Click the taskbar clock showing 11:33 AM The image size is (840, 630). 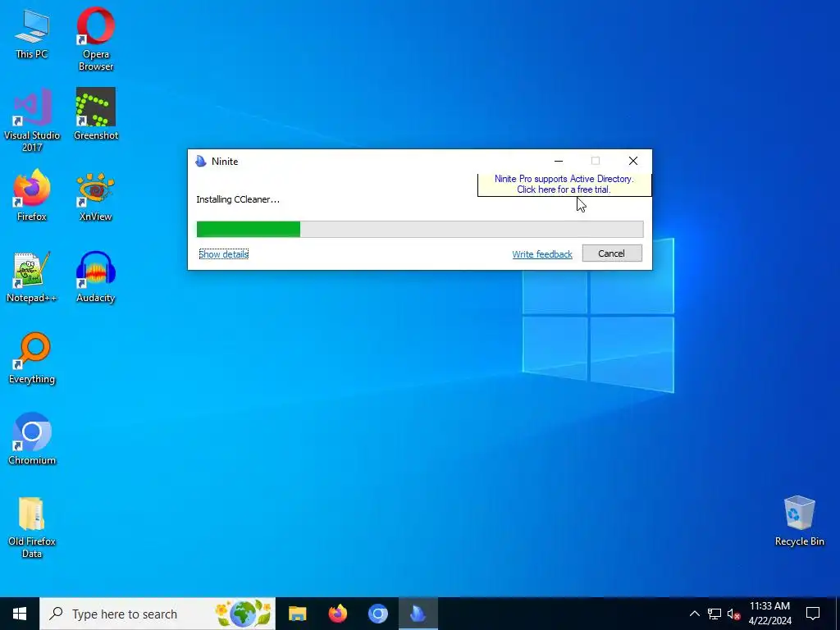tap(769, 614)
